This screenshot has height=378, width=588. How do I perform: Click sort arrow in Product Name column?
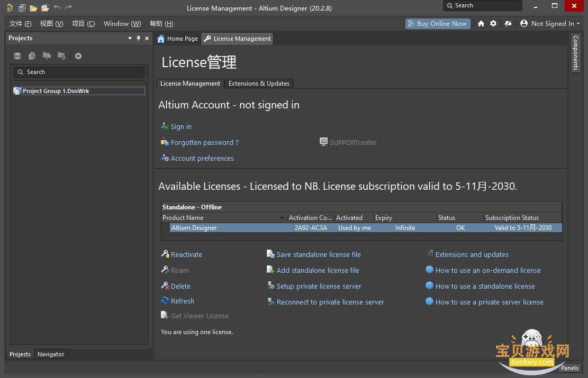click(x=282, y=218)
